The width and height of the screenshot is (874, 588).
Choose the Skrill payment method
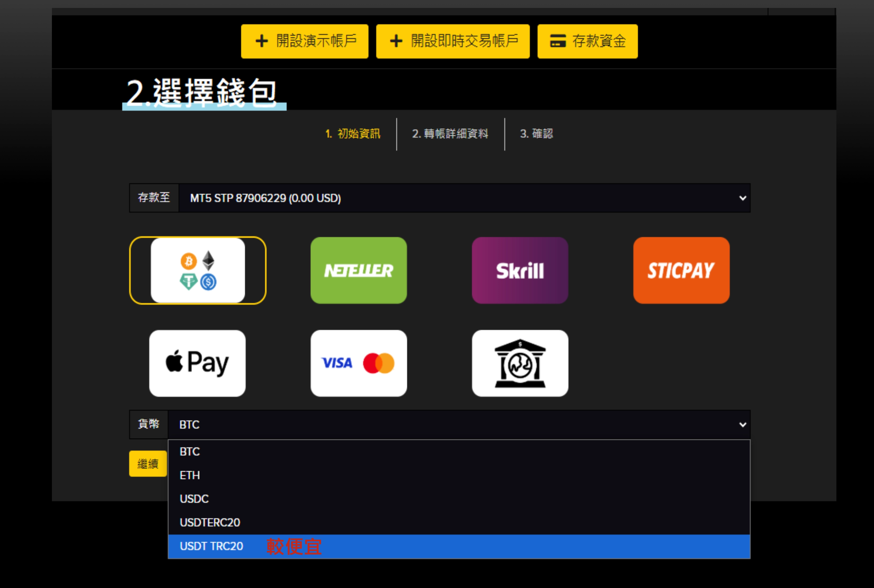pyautogui.click(x=520, y=270)
